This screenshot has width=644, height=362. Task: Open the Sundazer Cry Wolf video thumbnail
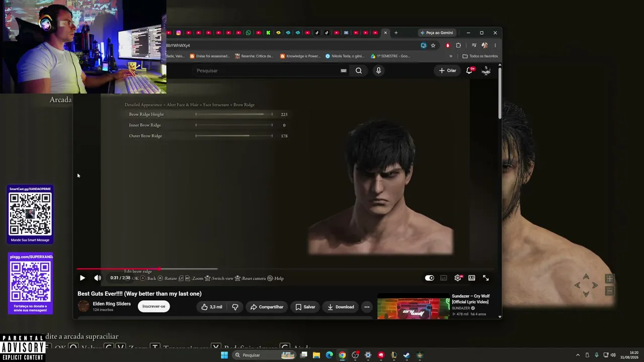coord(414,308)
